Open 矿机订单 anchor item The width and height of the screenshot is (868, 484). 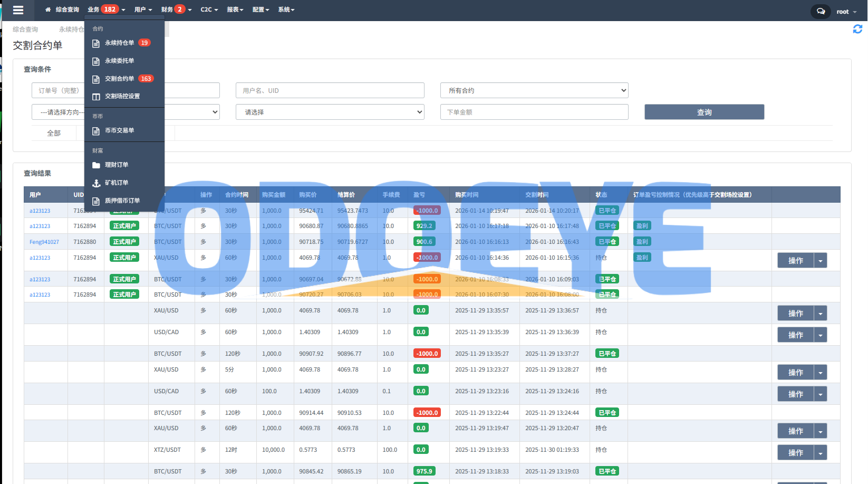click(x=117, y=183)
